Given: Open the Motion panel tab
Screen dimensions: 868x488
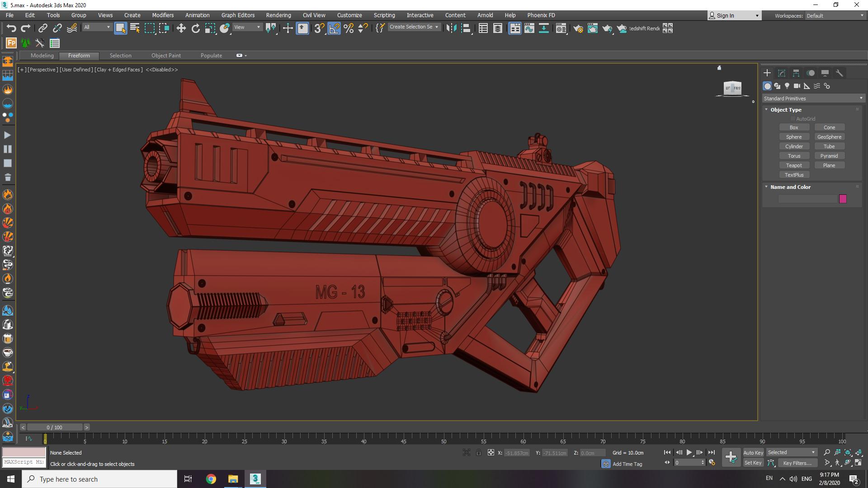Looking at the screenshot, I should pos(811,73).
